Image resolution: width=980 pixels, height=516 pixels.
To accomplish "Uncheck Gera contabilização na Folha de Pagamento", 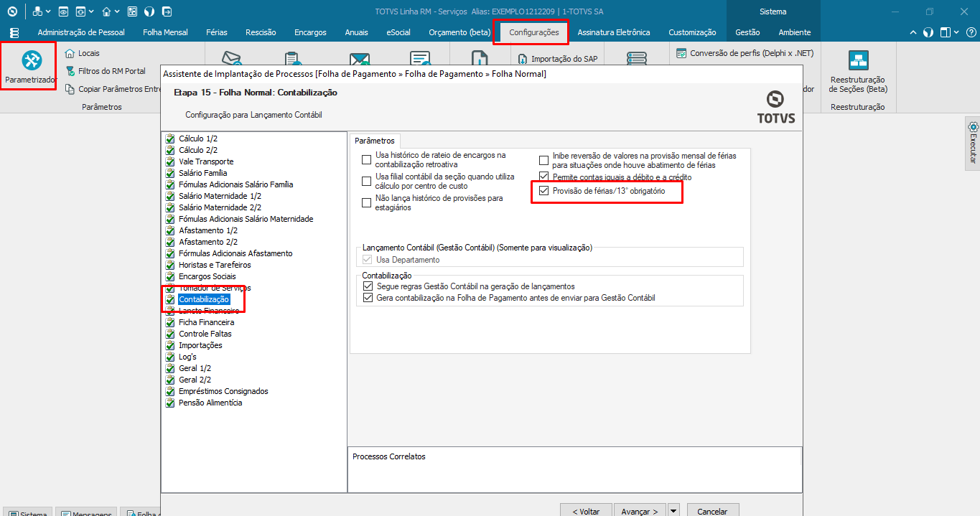I will (x=368, y=297).
